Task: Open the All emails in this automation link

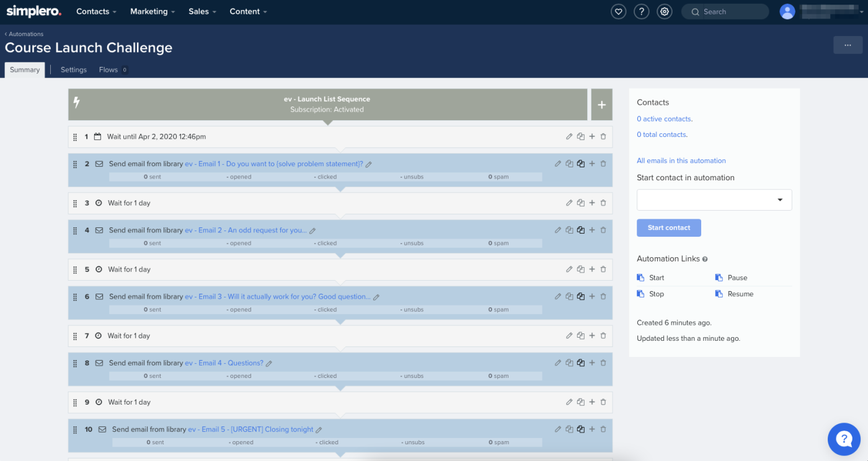Action: click(x=681, y=160)
